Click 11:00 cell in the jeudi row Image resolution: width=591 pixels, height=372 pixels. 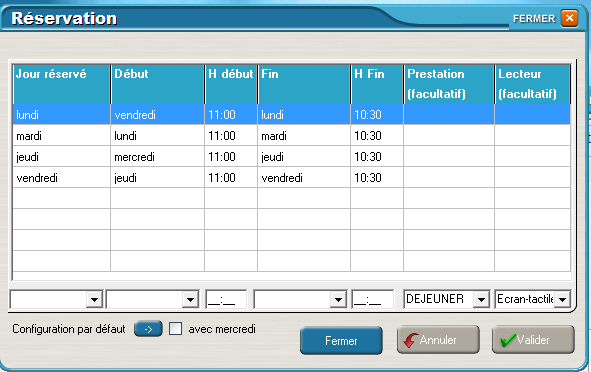pos(231,157)
